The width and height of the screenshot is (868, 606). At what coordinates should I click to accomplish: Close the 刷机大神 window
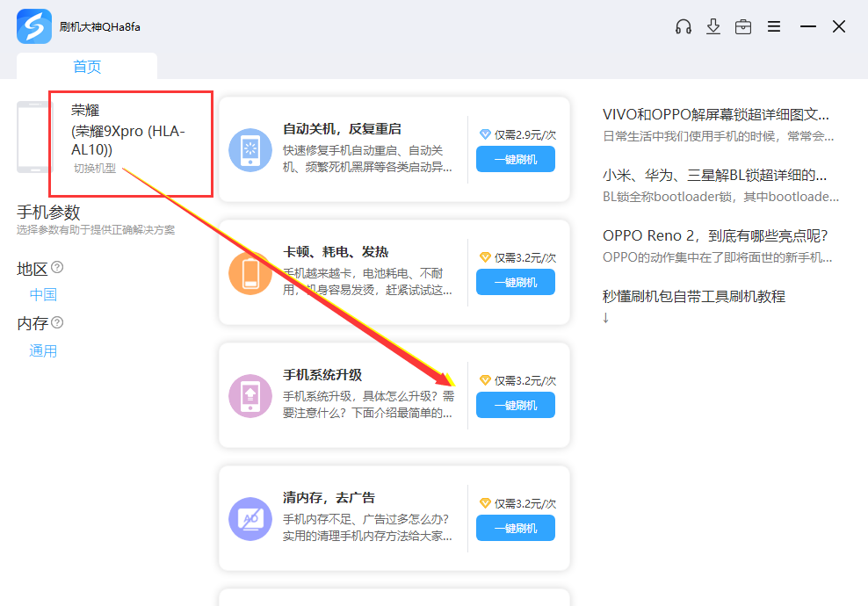[839, 26]
